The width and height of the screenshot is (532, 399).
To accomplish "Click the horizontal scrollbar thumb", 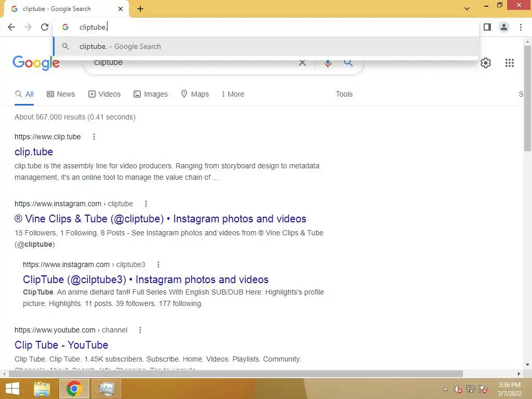I will pyautogui.click(x=235, y=374).
